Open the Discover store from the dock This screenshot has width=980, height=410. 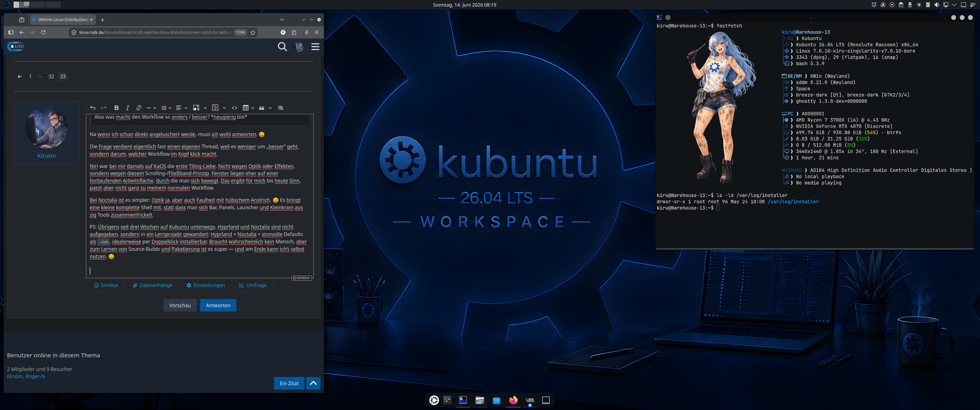point(496,400)
